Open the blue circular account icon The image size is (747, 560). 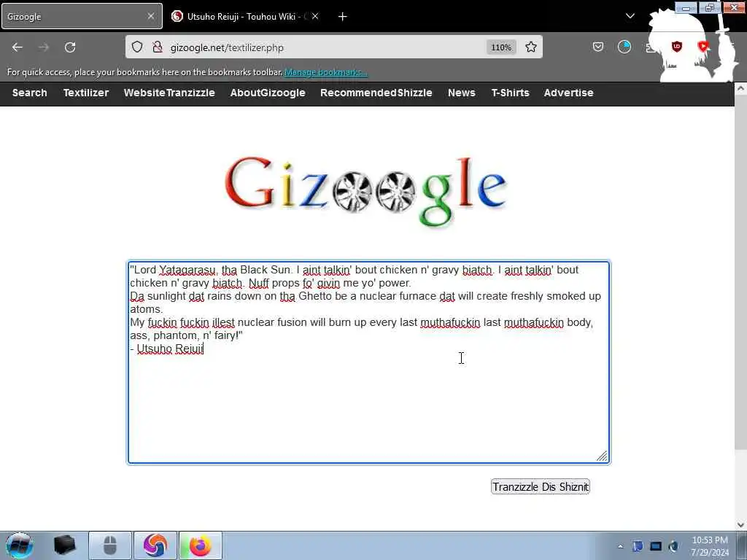624,47
